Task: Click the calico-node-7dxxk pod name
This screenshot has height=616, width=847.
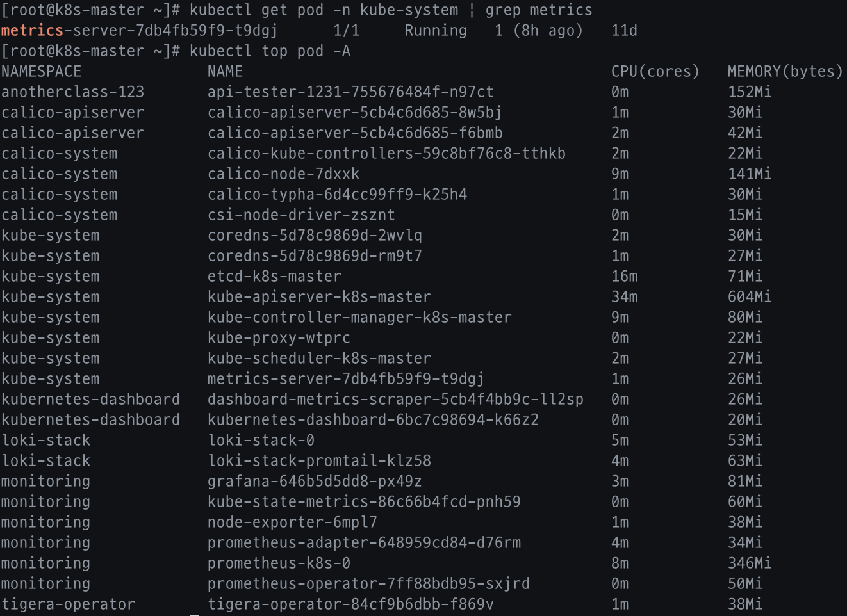Action: pos(283,174)
